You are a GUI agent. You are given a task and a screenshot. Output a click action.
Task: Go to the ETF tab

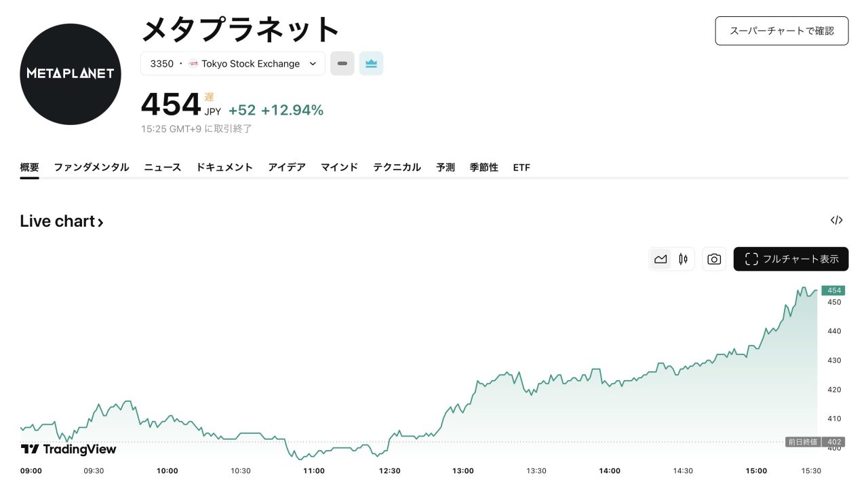click(x=521, y=167)
